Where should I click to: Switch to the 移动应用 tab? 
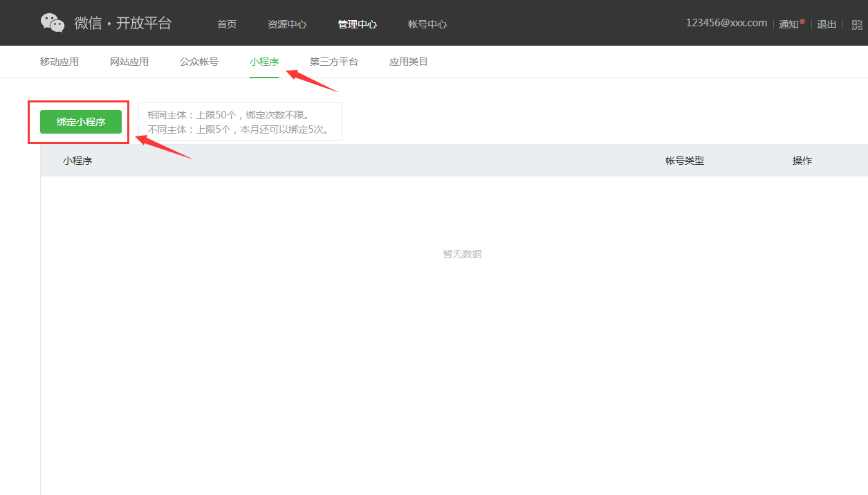pos(59,62)
